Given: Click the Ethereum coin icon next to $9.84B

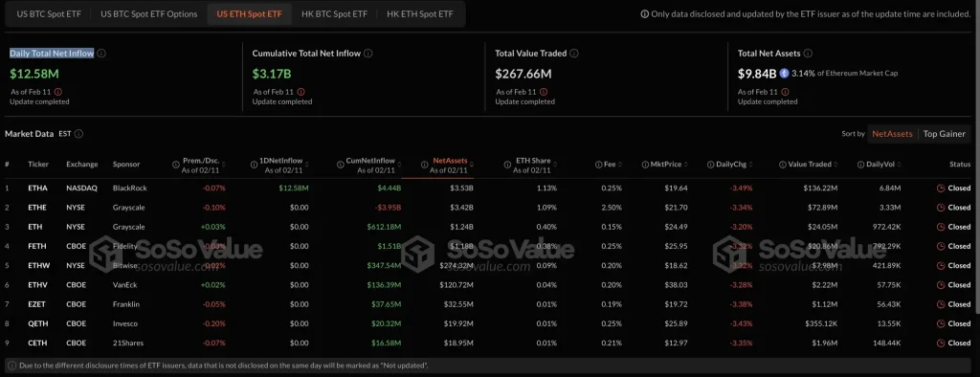Looking at the screenshot, I should [x=784, y=73].
